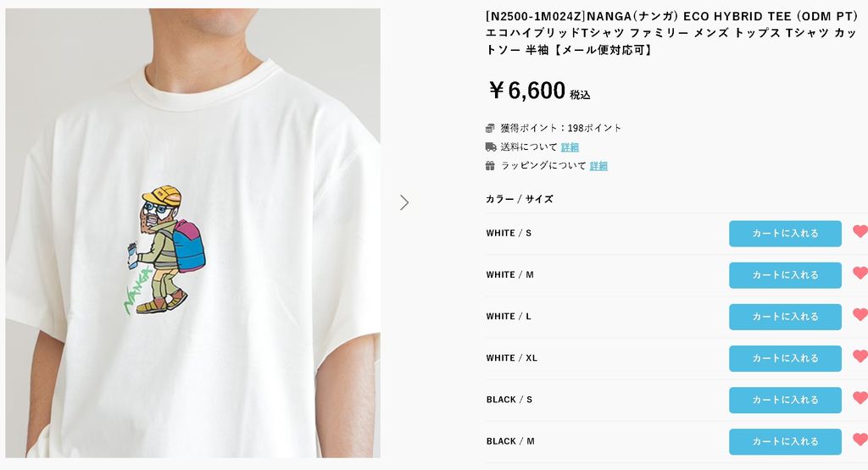
Task: Click the points coin icon
Action: click(x=490, y=128)
